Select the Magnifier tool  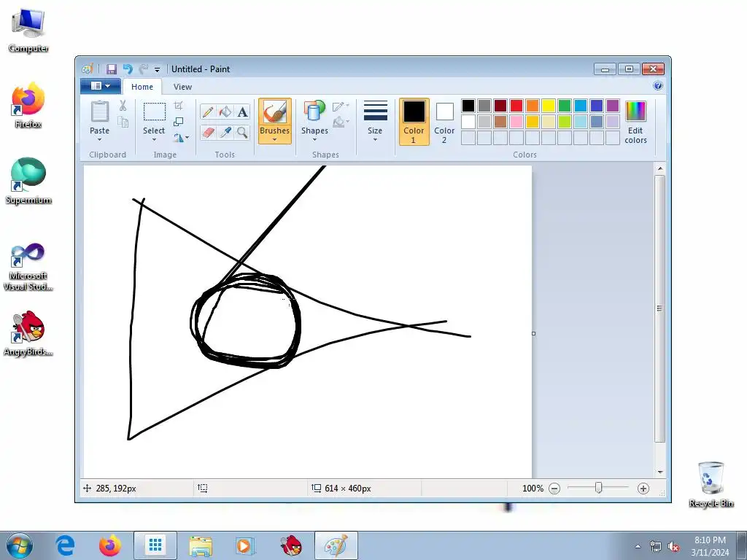point(242,132)
